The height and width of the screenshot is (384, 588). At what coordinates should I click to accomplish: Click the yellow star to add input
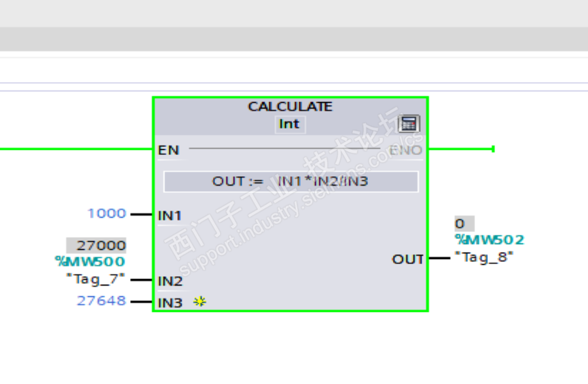[x=199, y=301]
